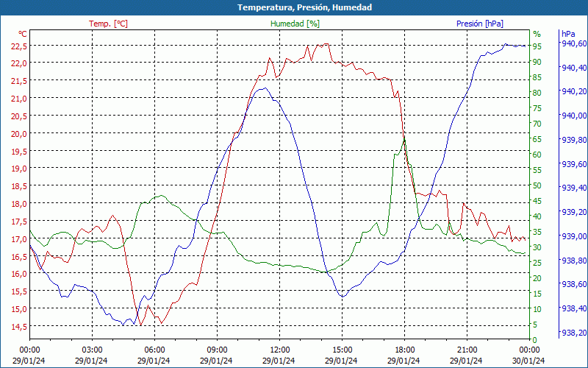Click temperature axis value '15,5'
The height and width of the screenshot is (368, 588).
click(19, 291)
